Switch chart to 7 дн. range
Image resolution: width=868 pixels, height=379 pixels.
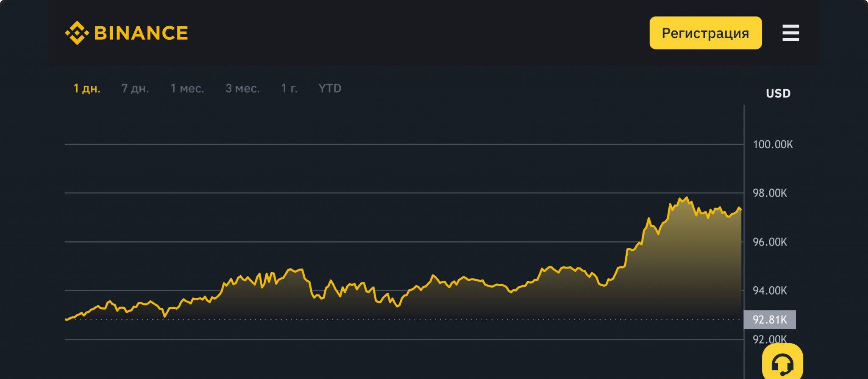pos(135,89)
